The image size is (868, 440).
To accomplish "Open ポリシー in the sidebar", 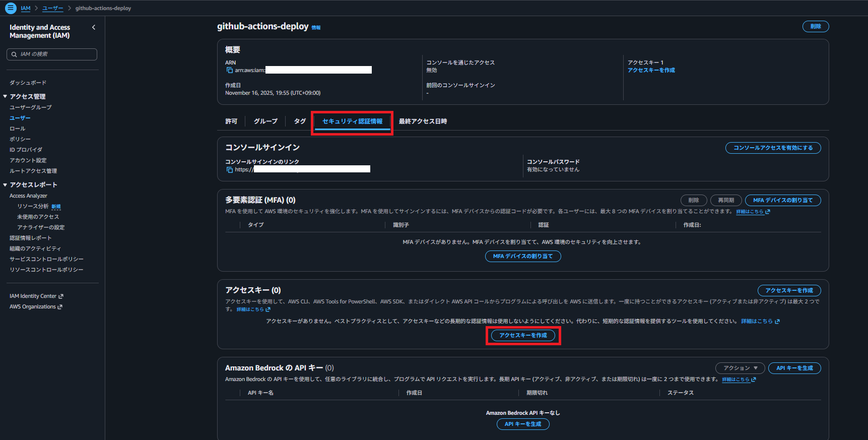I will (20, 139).
